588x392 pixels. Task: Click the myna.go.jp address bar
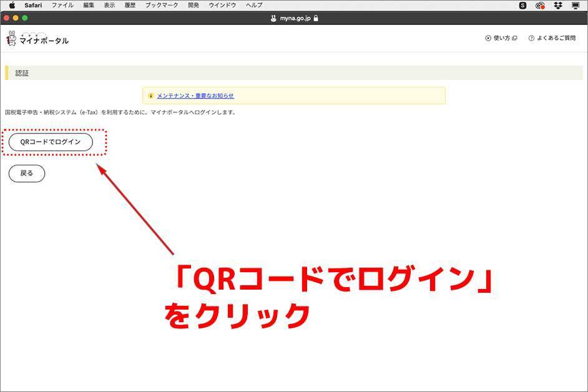click(293, 18)
